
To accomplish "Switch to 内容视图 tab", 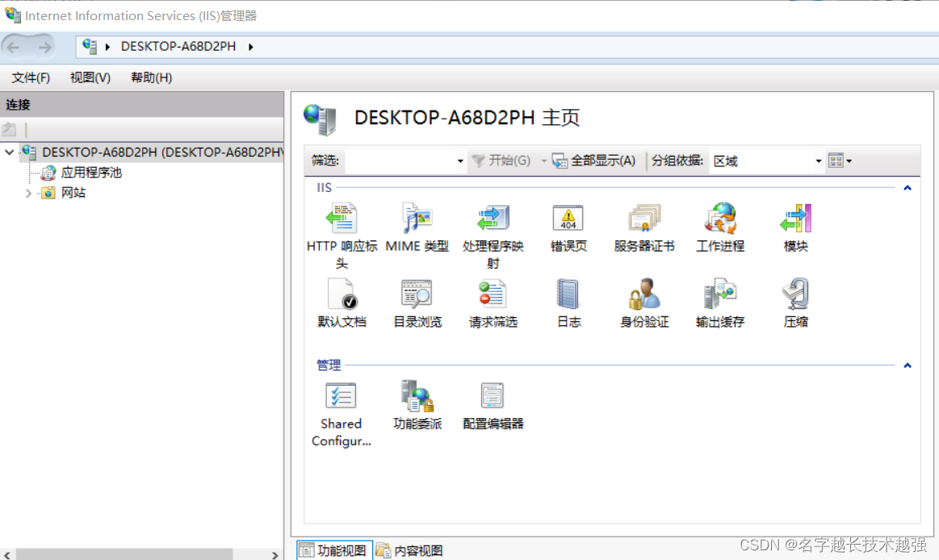I will [x=409, y=550].
